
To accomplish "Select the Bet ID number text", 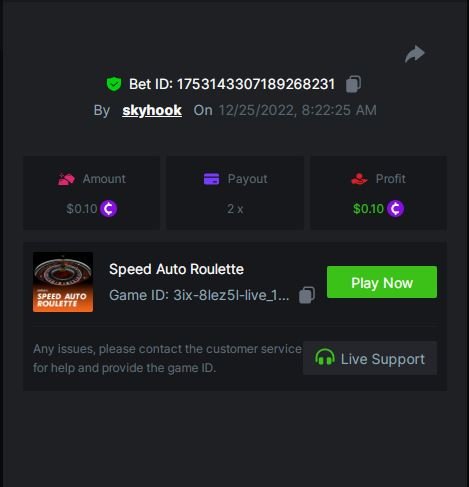I will coord(256,84).
